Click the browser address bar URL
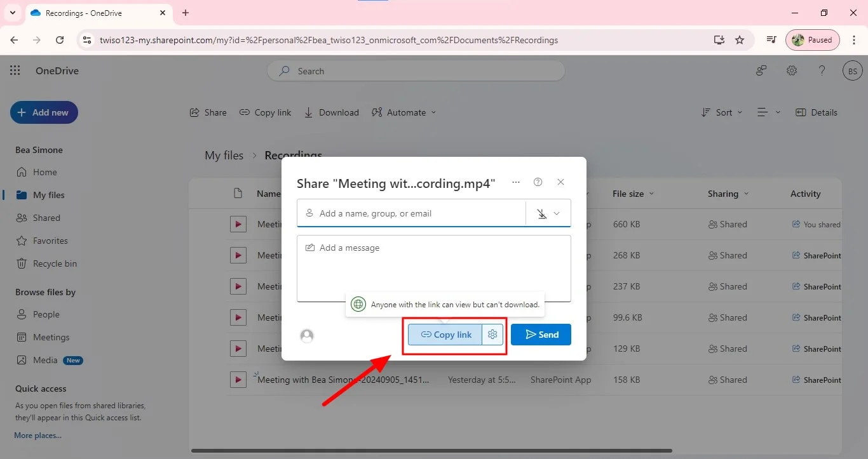 click(329, 40)
